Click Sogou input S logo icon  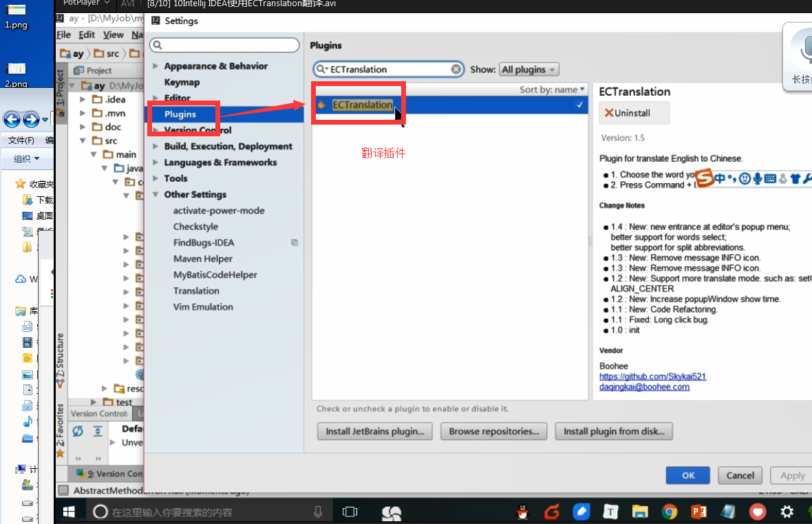(x=704, y=178)
